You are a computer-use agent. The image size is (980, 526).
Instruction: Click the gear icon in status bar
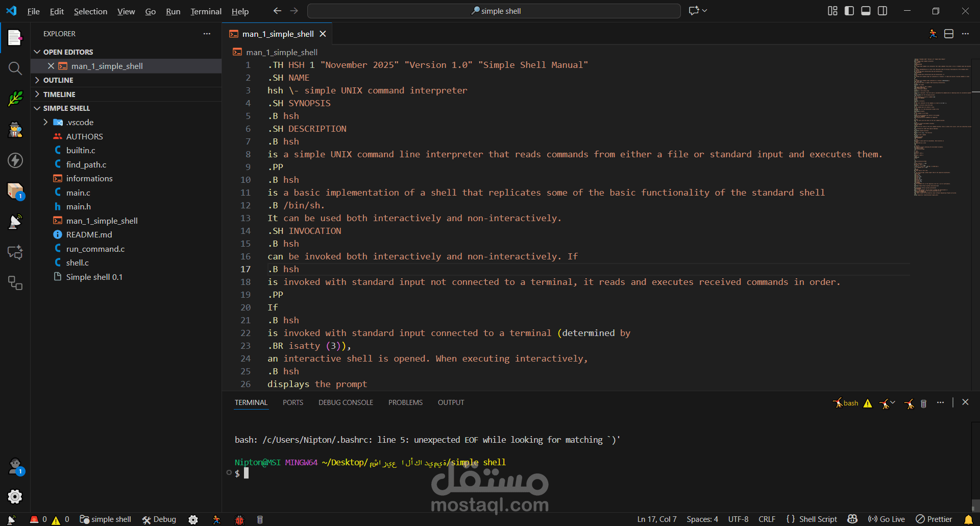(x=193, y=519)
